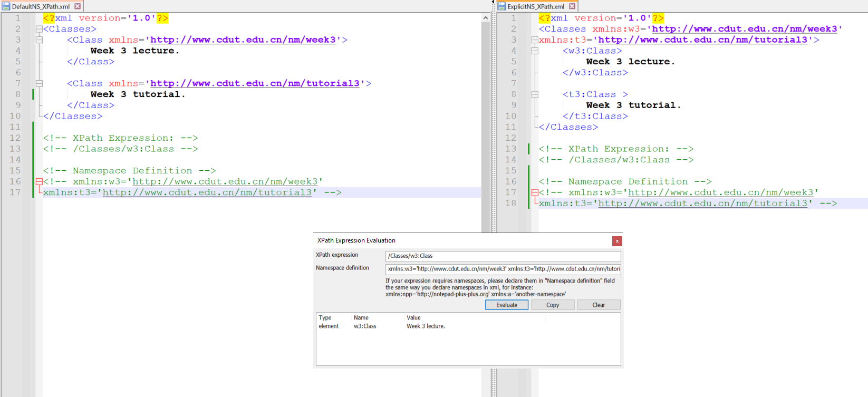Close the XPath Expression Evaluation dialog

(x=617, y=241)
